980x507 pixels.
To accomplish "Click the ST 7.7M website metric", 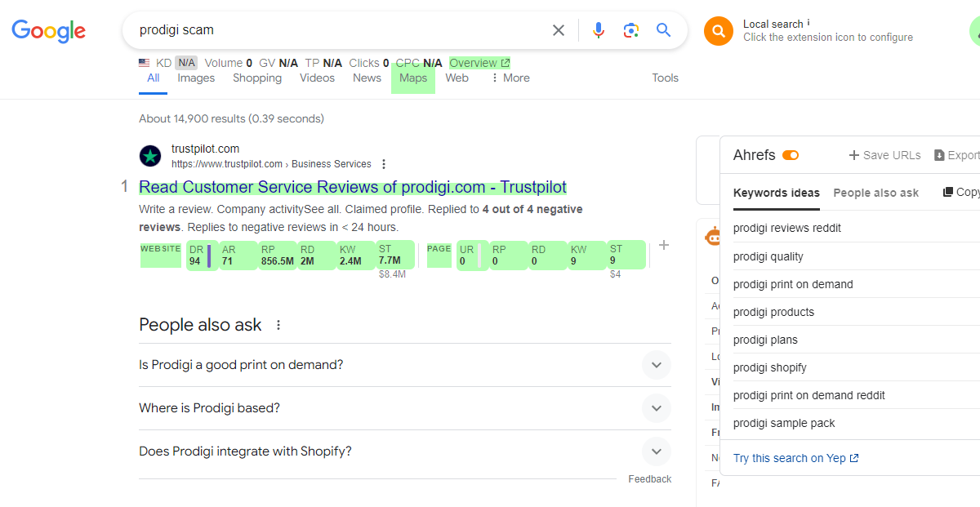I will (x=394, y=256).
